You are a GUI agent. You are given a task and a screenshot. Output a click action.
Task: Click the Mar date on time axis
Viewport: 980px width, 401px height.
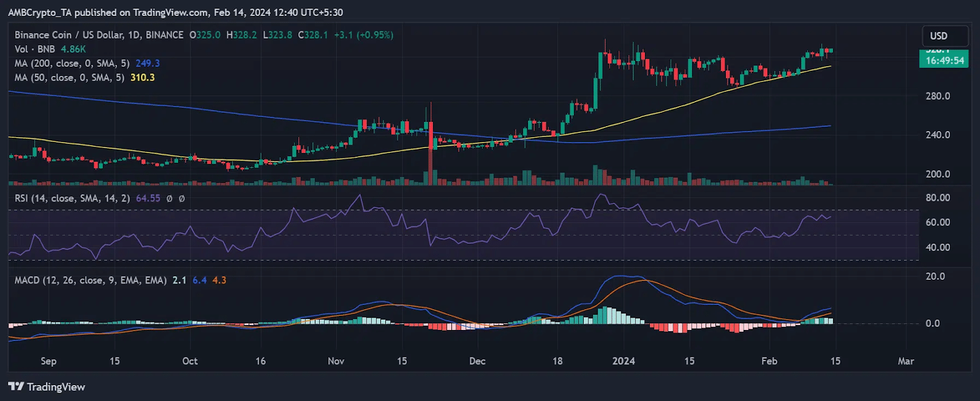click(906, 361)
